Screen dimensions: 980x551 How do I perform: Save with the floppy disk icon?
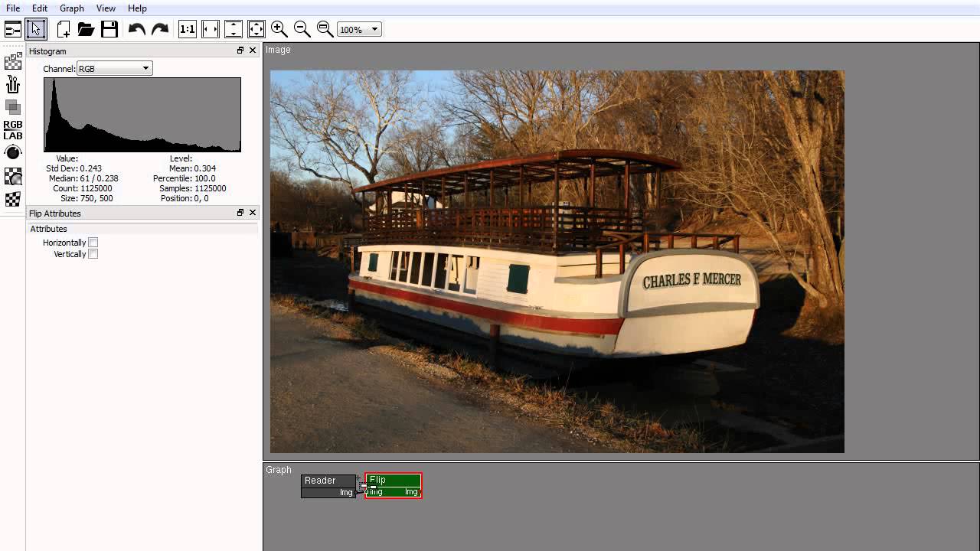pos(109,30)
